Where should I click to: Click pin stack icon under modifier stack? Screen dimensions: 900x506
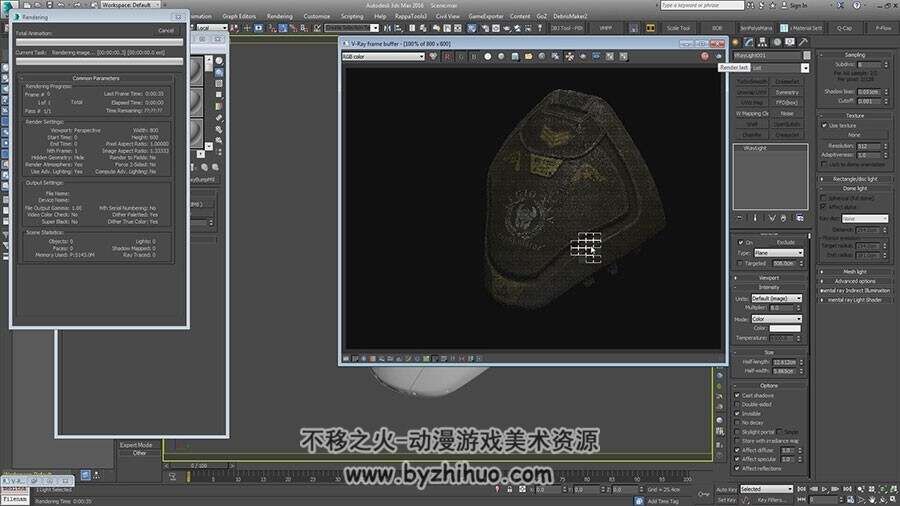click(x=739, y=218)
